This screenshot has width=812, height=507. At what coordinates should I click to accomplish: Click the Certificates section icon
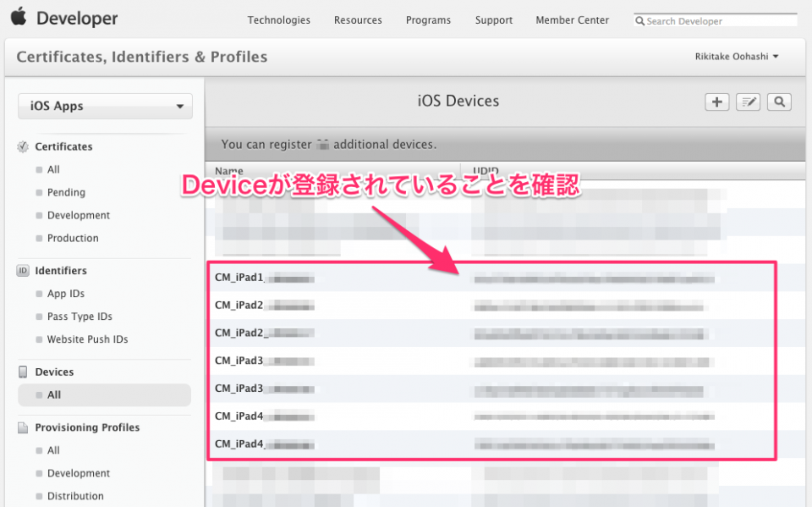click(23, 146)
